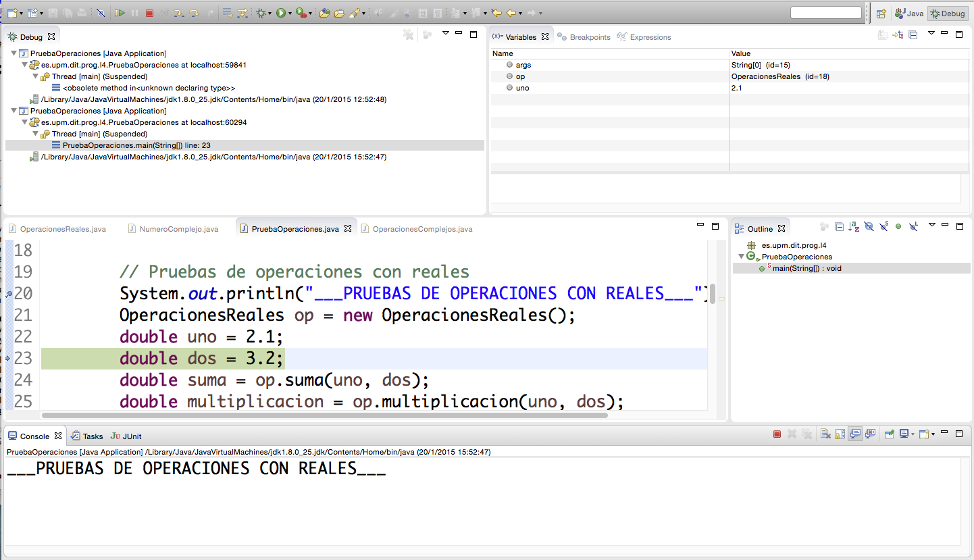Click the editor horizontal scrollbar
Viewport: 974px width, 560px height.
(324, 415)
